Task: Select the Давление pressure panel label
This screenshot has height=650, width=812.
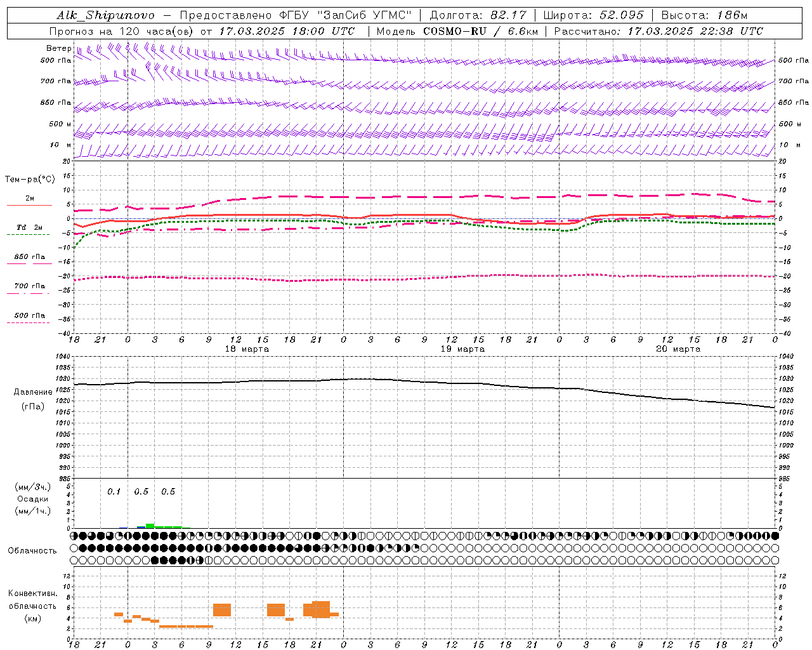Action: pos(33,392)
